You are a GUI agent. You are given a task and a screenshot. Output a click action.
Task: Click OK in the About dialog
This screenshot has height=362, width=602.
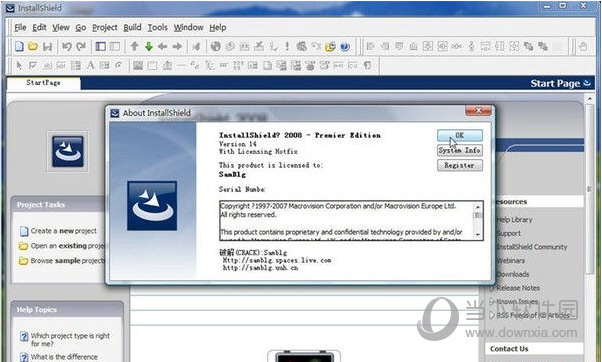tap(460, 135)
